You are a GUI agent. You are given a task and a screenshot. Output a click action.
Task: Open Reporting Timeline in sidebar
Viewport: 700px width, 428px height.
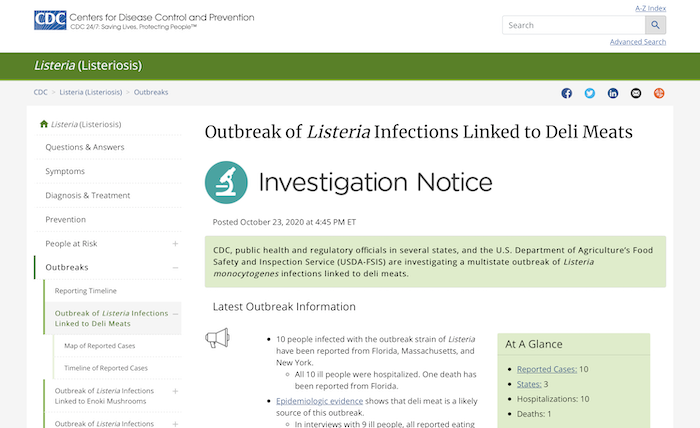point(86,291)
